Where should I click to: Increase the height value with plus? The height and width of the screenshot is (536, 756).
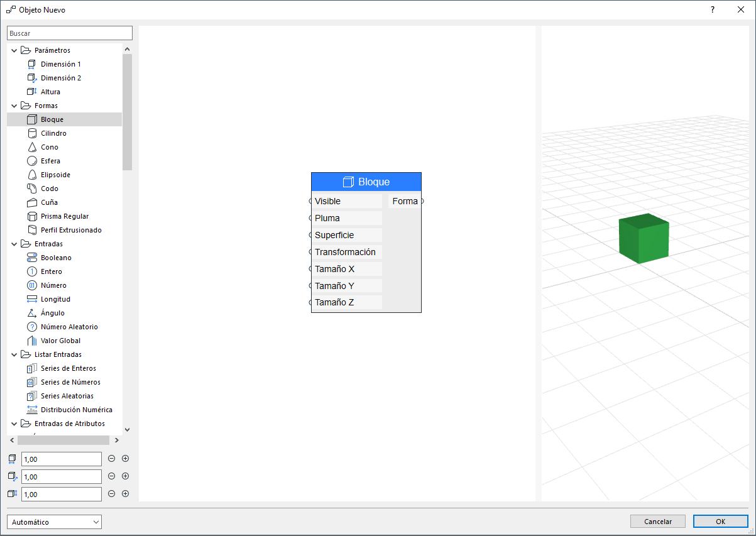(x=125, y=494)
